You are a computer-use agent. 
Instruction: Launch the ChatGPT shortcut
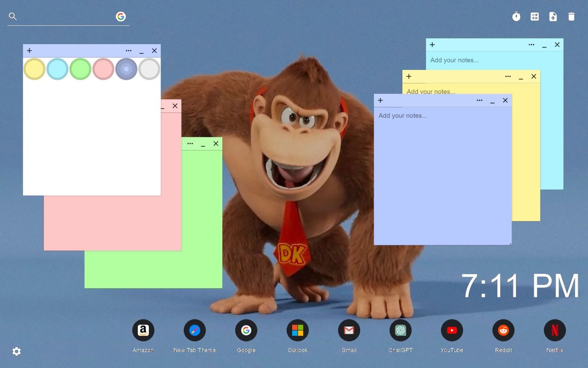[401, 330]
